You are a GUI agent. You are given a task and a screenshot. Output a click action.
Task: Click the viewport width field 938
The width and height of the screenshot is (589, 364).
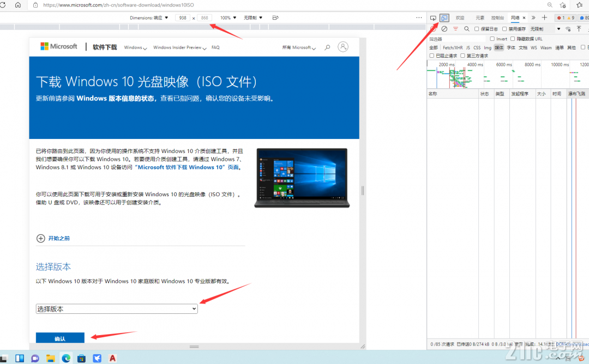tap(183, 17)
